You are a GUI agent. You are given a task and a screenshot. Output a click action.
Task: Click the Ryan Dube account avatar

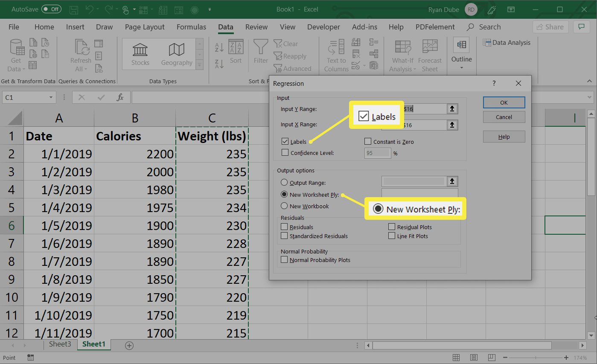click(471, 9)
